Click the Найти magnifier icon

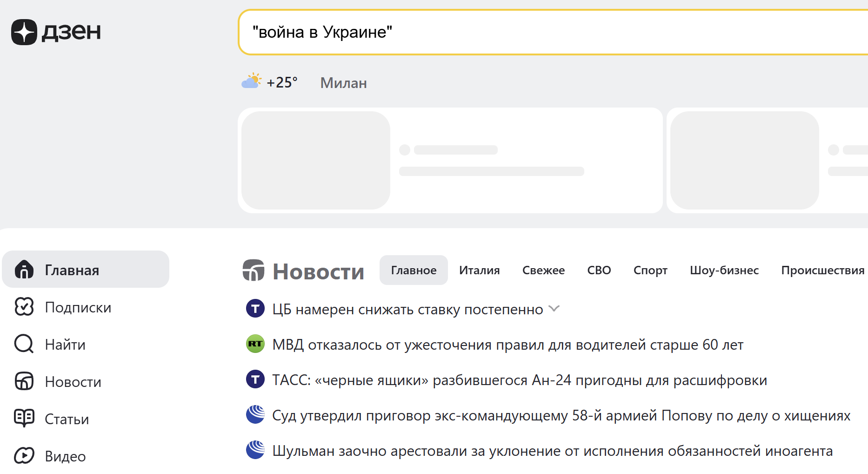click(24, 344)
